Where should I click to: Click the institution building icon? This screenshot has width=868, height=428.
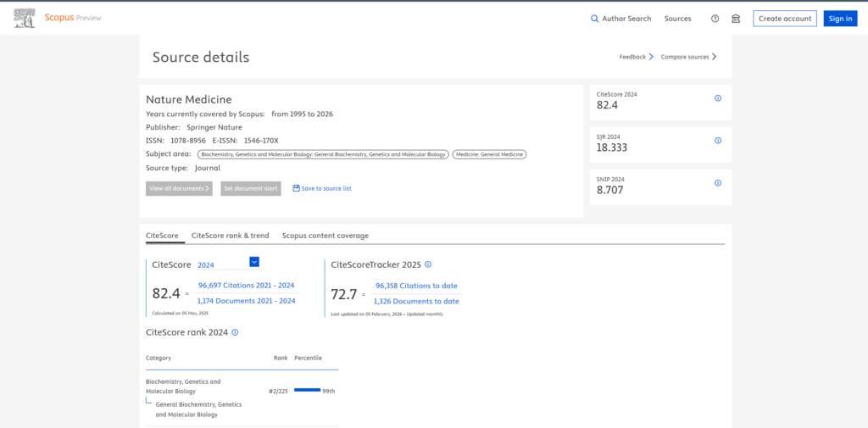click(x=735, y=19)
